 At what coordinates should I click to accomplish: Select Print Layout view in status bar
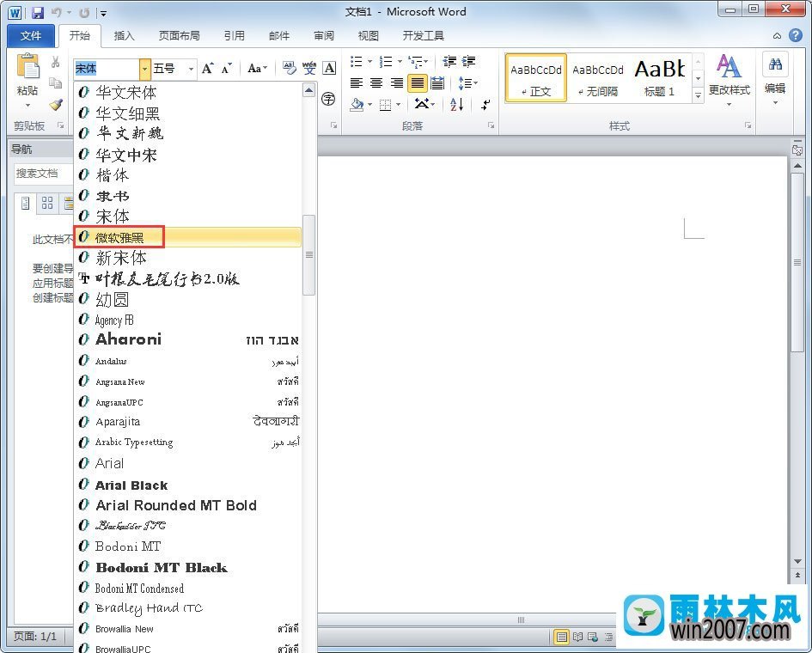click(561, 637)
